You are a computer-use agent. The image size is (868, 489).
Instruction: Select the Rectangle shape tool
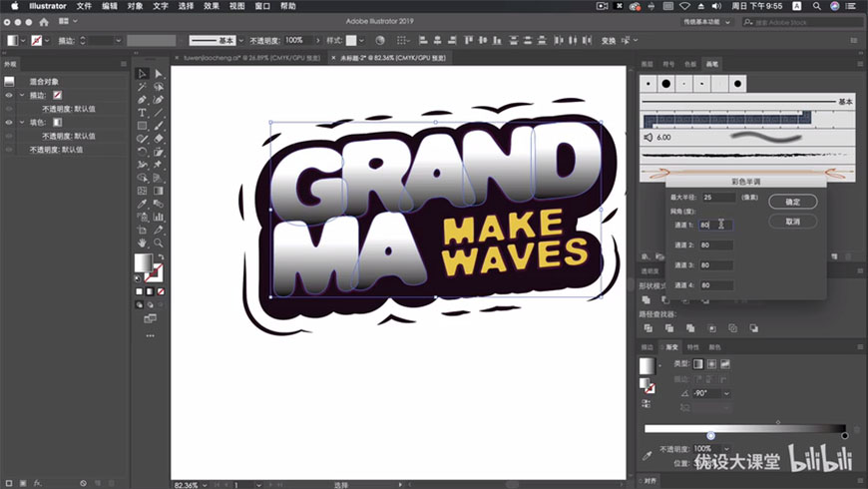tap(143, 126)
